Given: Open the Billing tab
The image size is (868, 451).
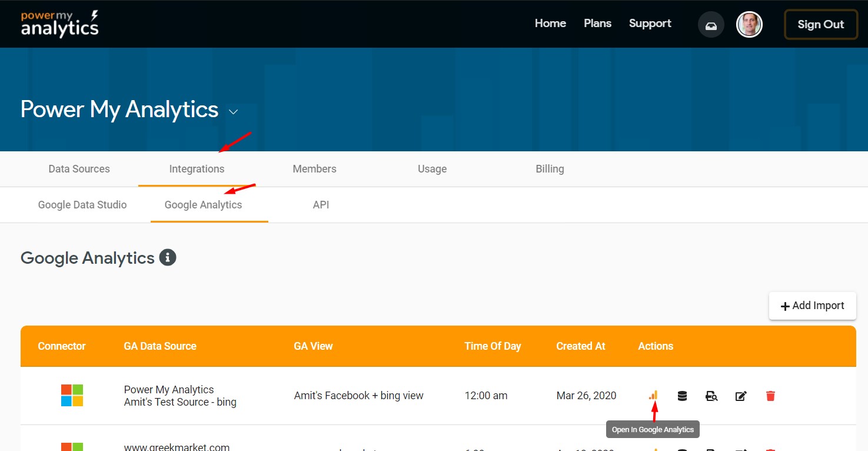Looking at the screenshot, I should coord(550,169).
